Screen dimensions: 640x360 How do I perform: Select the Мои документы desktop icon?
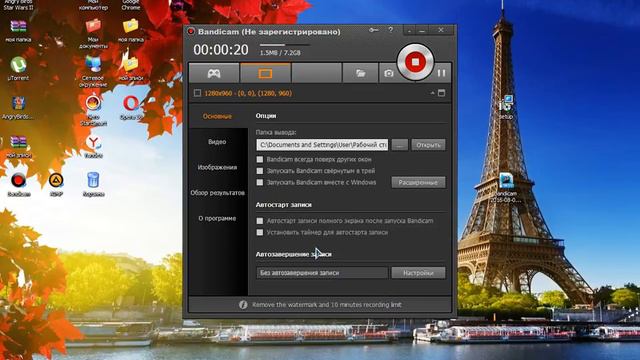[93, 34]
